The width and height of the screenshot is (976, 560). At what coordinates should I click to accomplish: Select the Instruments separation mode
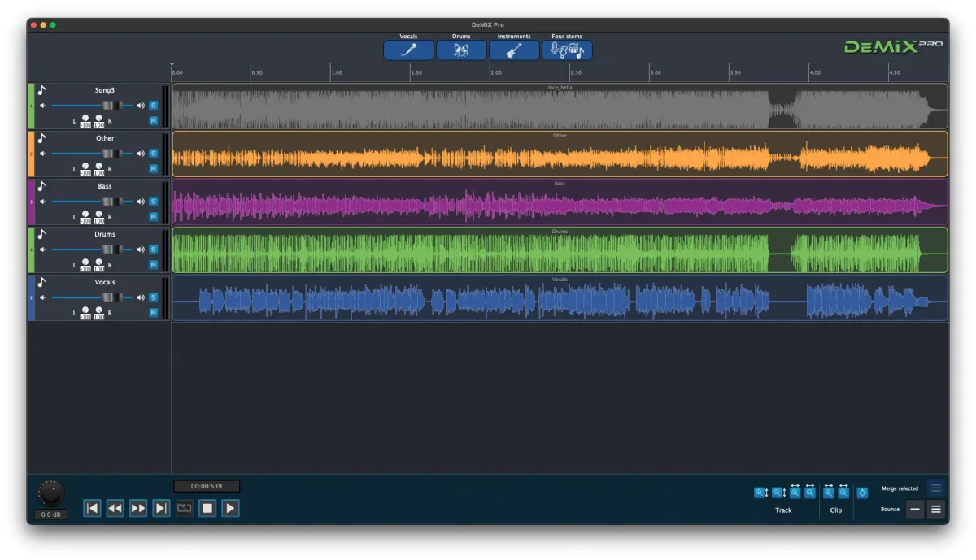pyautogui.click(x=514, y=50)
